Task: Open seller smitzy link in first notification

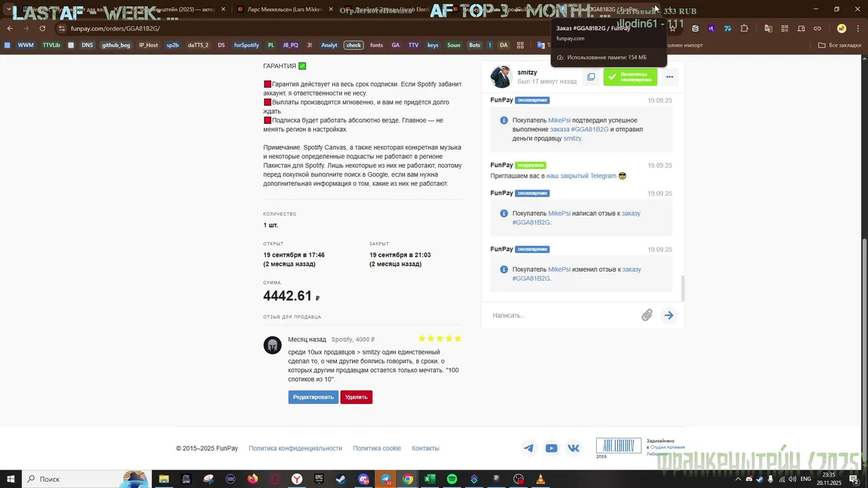Action: tap(572, 138)
